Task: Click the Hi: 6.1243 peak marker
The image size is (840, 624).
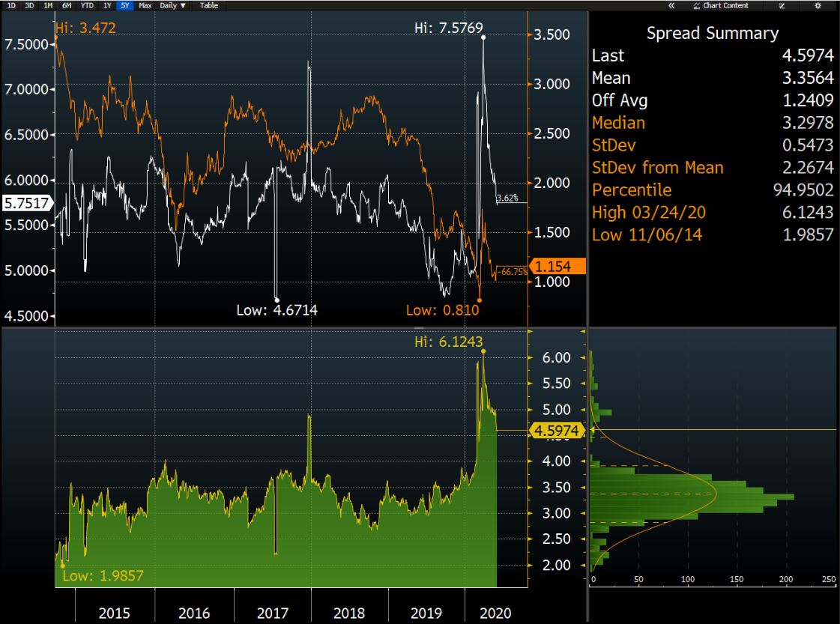Action: pos(483,351)
